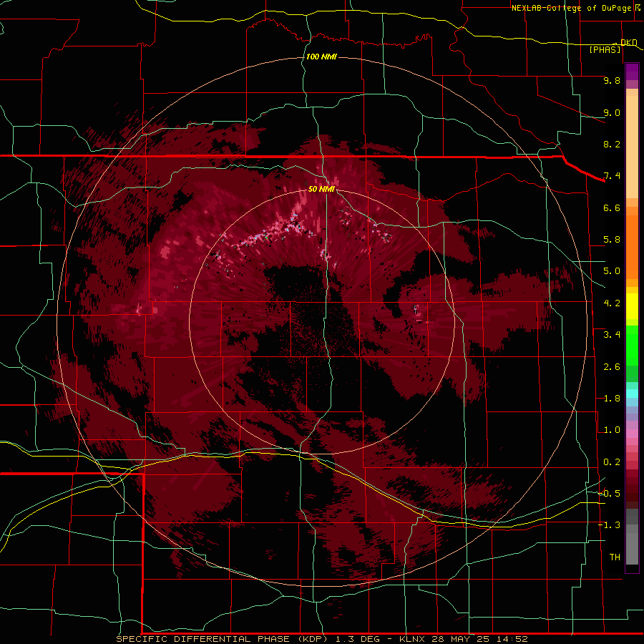The height and width of the screenshot is (644, 644).
Task: Click the 1.8 scale value
Action: click(612, 399)
